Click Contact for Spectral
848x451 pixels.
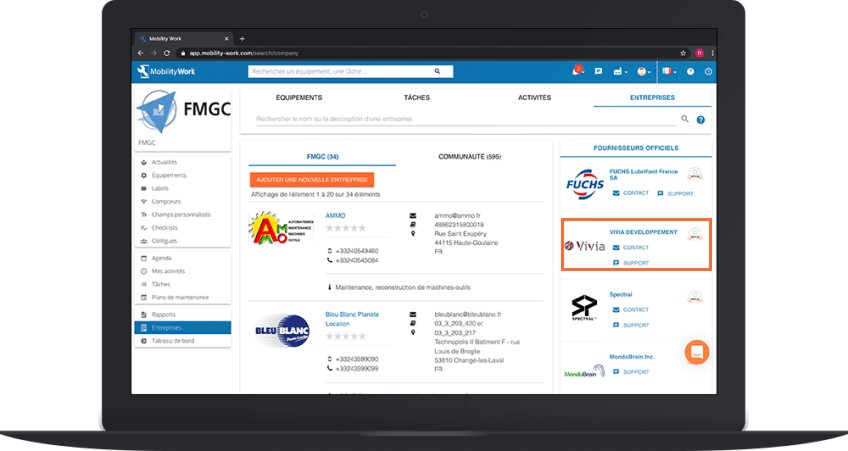tap(631, 310)
